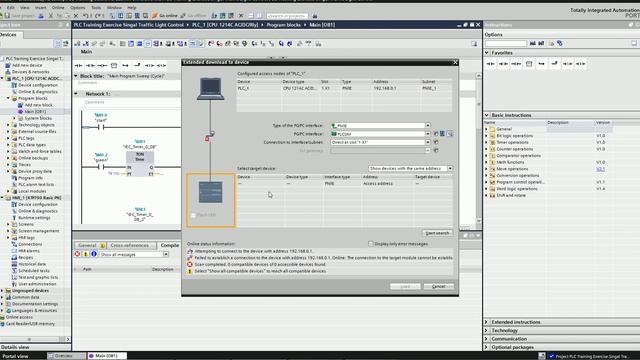Collapse the Program blocks folder
The image size is (640, 360).
[x=8, y=98]
